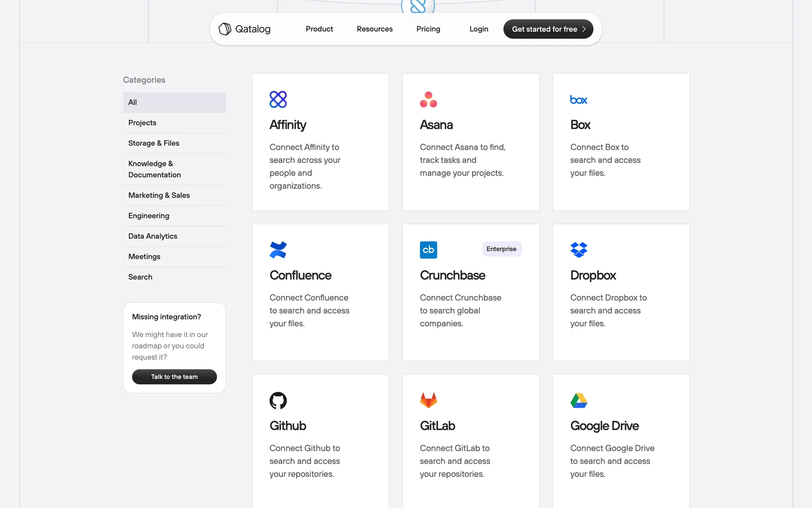Click the Dropbox logo icon

pos(579,250)
